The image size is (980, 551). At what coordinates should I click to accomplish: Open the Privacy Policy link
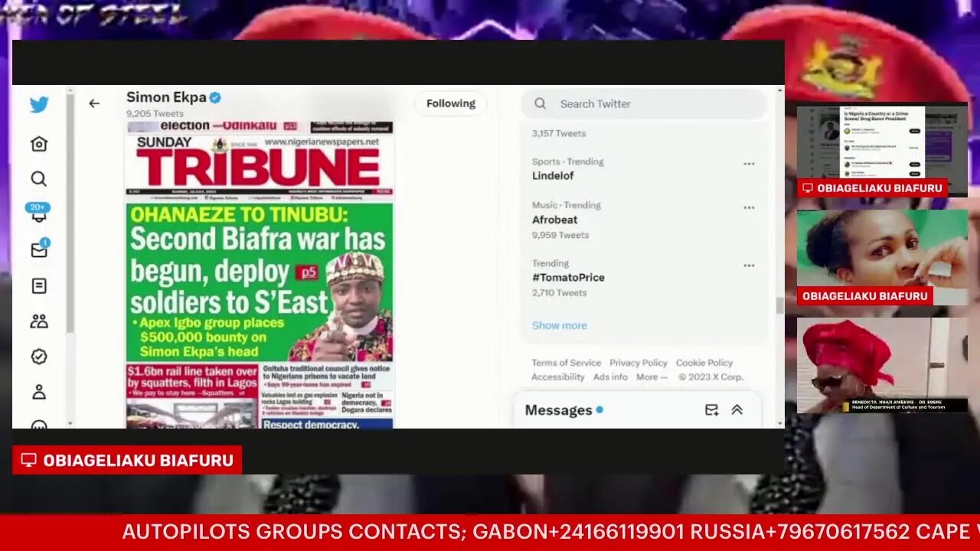click(x=639, y=363)
